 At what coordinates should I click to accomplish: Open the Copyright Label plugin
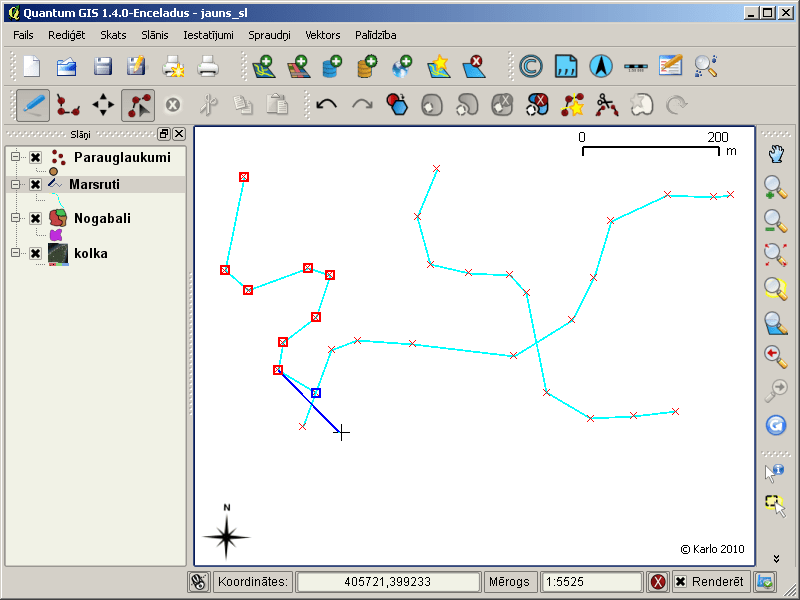(531, 67)
